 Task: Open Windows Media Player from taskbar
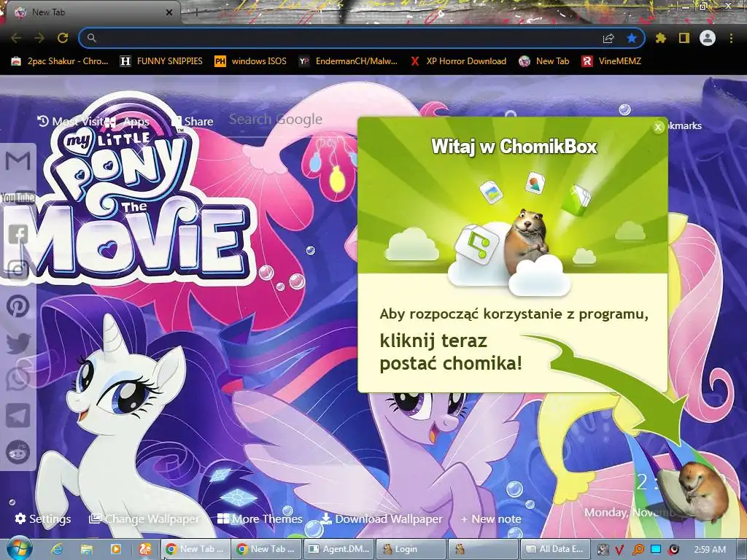[116, 549]
